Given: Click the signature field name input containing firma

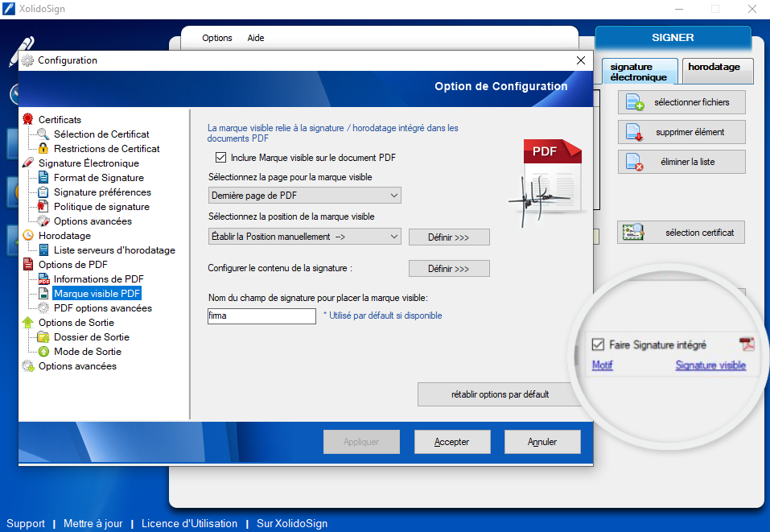Looking at the screenshot, I should (261, 315).
